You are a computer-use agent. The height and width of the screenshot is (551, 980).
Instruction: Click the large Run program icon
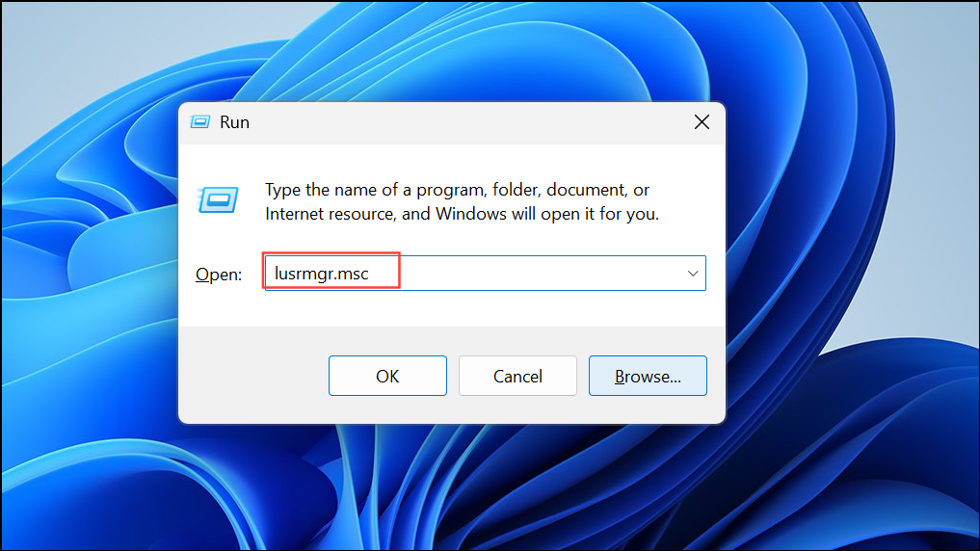(218, 200)
